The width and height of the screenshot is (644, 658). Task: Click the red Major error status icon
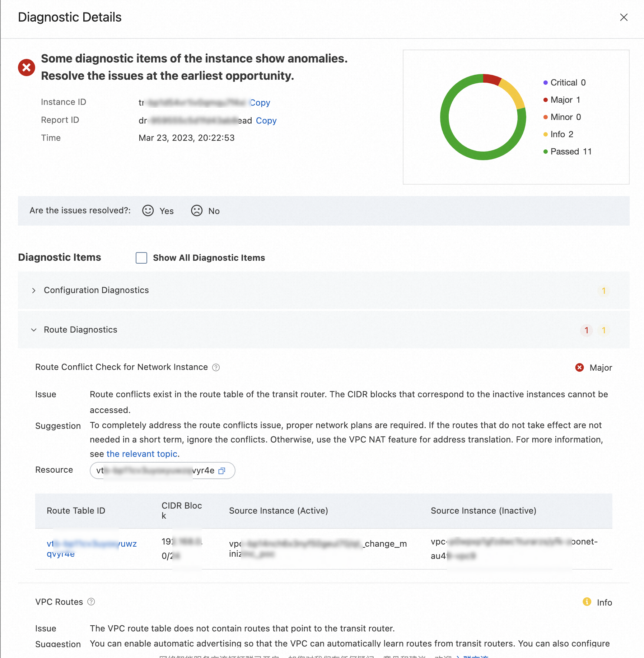coord(579,367)
